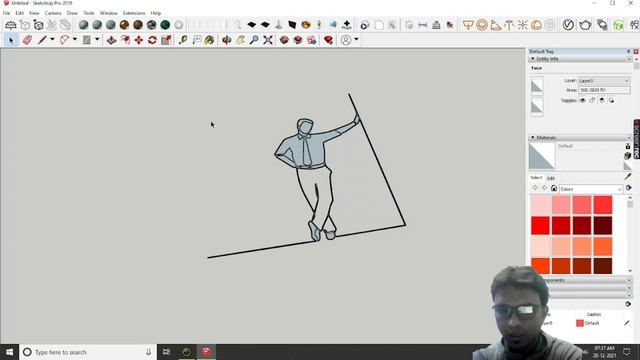This screenshot has height=360, width=640.
Task: Select the Paint Bucket tool
Action: (209, 40)
